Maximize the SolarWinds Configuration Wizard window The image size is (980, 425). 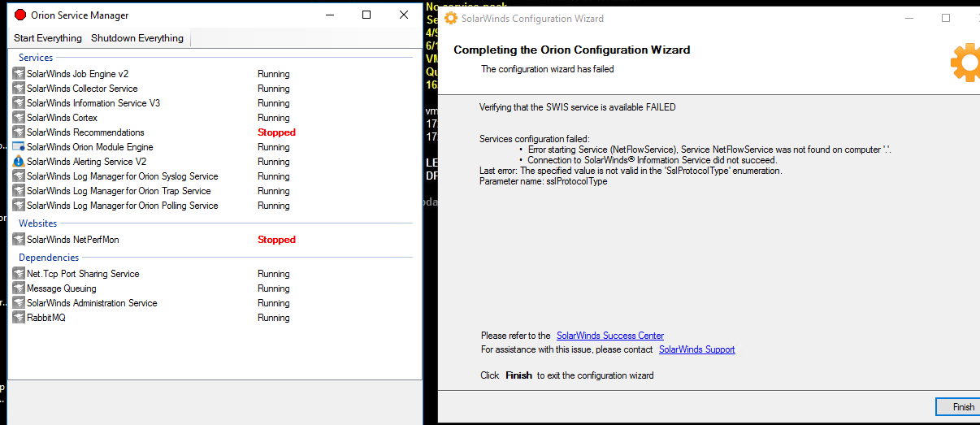[x=946, y=18]
